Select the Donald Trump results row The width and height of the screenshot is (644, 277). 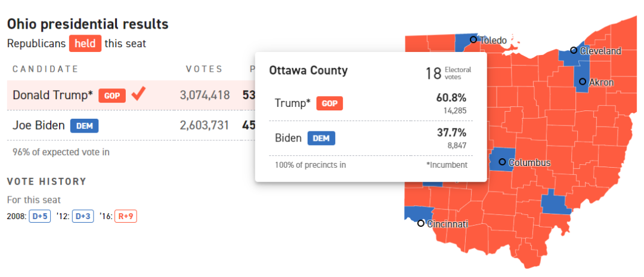[x=125, y=95]
